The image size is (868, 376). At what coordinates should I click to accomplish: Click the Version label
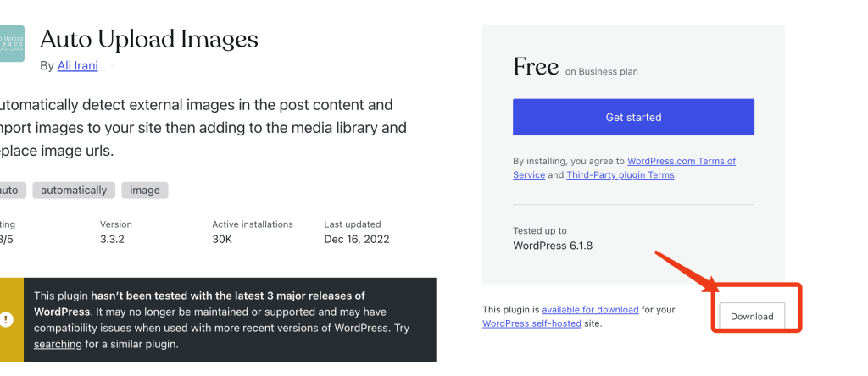pos(115,224)
